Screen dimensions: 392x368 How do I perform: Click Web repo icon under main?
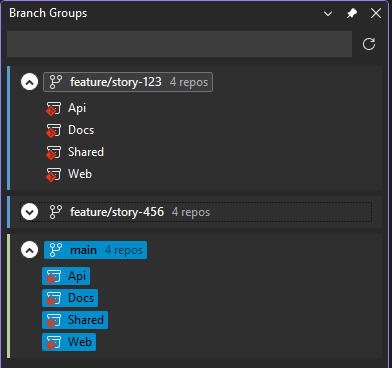point(53,343)
